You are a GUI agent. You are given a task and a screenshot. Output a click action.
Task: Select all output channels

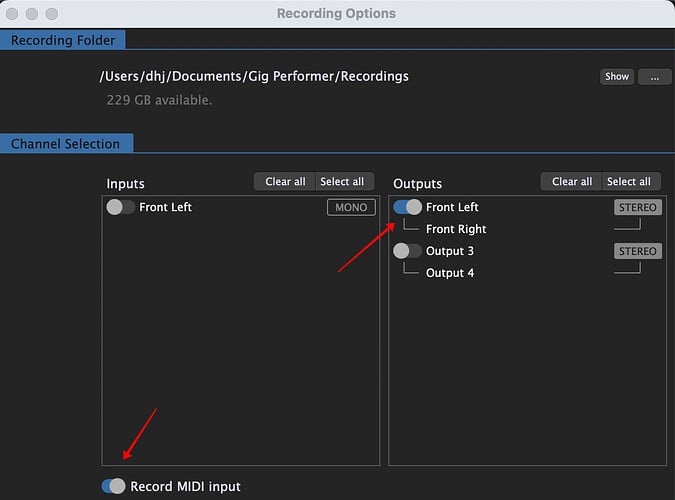[x=629, y=181]
